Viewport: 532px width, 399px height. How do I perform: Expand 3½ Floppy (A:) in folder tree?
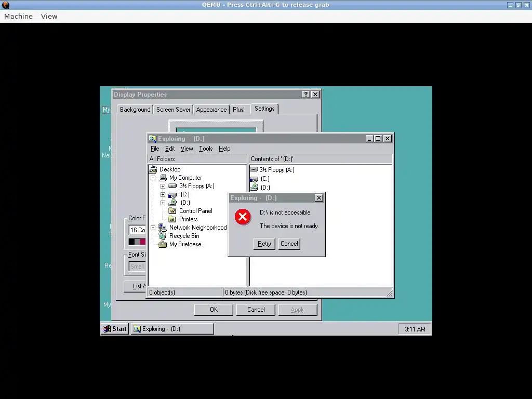pyautogui.click(x=163, y=186)
